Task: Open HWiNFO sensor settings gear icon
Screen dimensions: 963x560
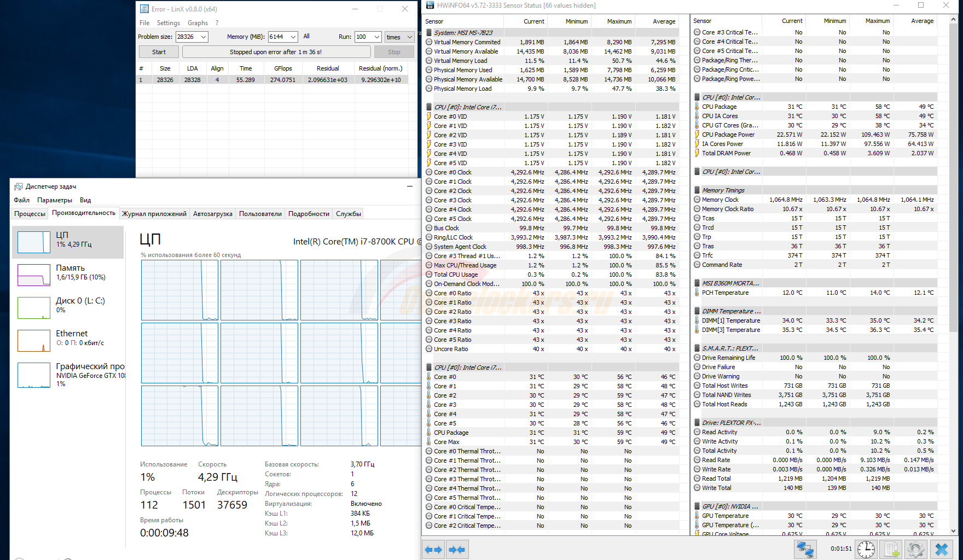Action: [916, 550]
